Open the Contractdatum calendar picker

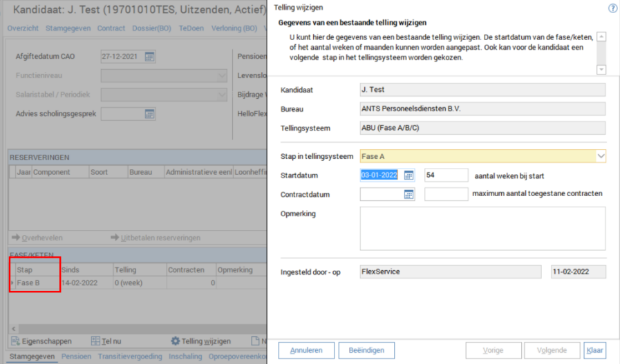click(x=408, y=195)
